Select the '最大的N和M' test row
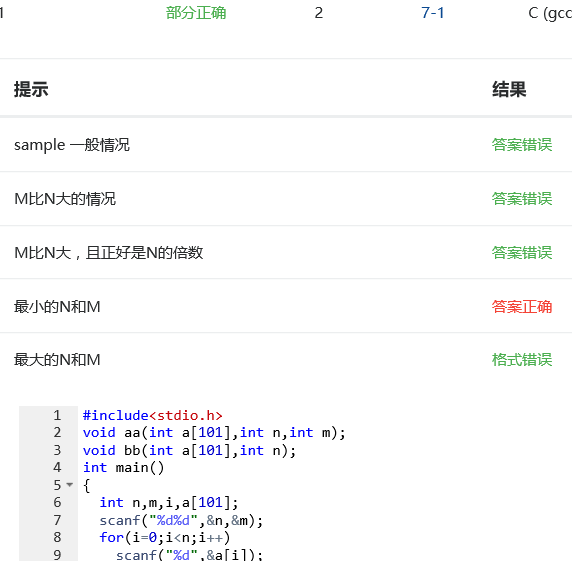Viewport: 572px width, 561px height. (286, 360)
